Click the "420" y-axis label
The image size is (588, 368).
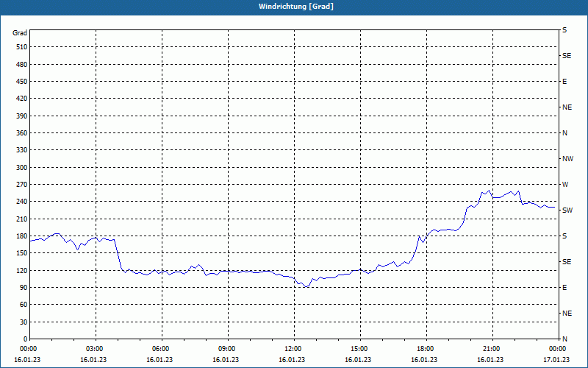pyautogui.click(x=22, y=99)
